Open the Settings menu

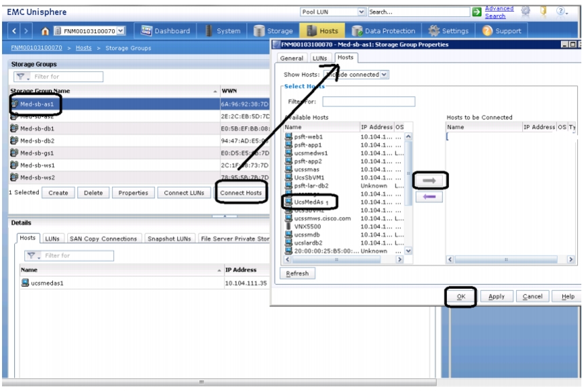click(x=448, y=31)
